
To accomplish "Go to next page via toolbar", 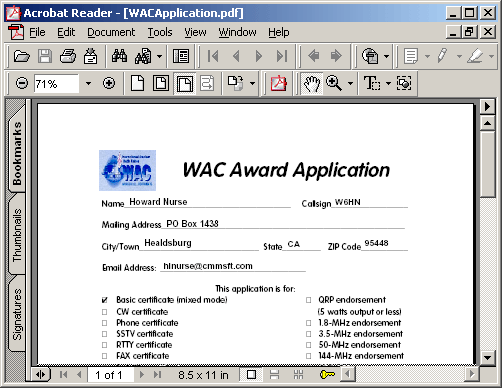I will coord(259,56).
